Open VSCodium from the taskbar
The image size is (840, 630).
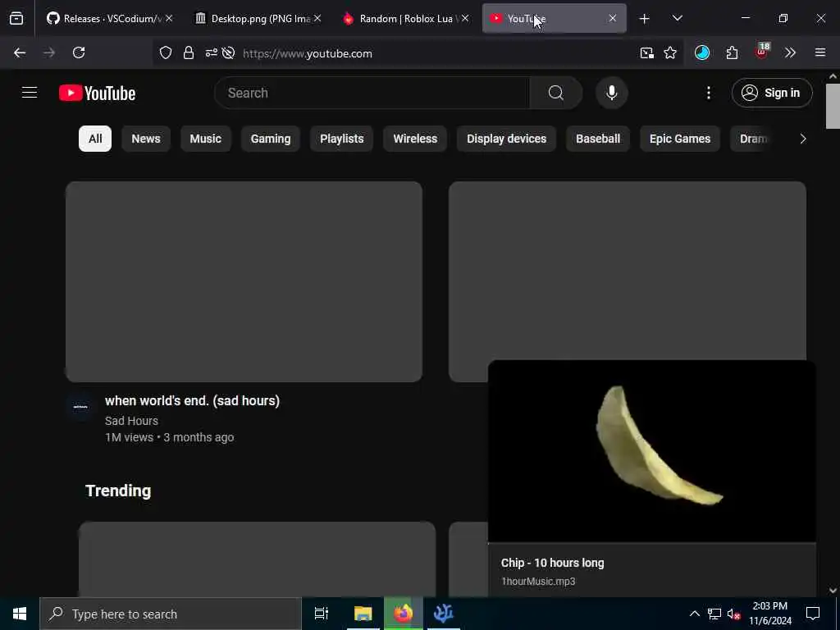[x=444, y=614]
